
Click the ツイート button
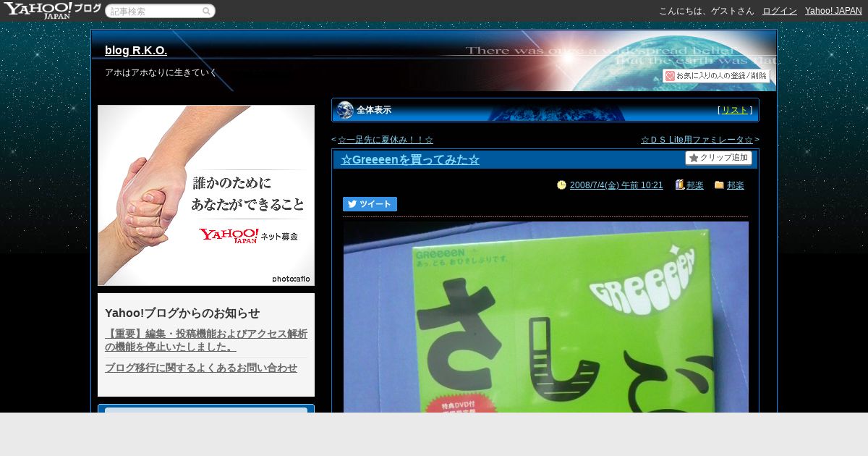[x=370, y=204]
